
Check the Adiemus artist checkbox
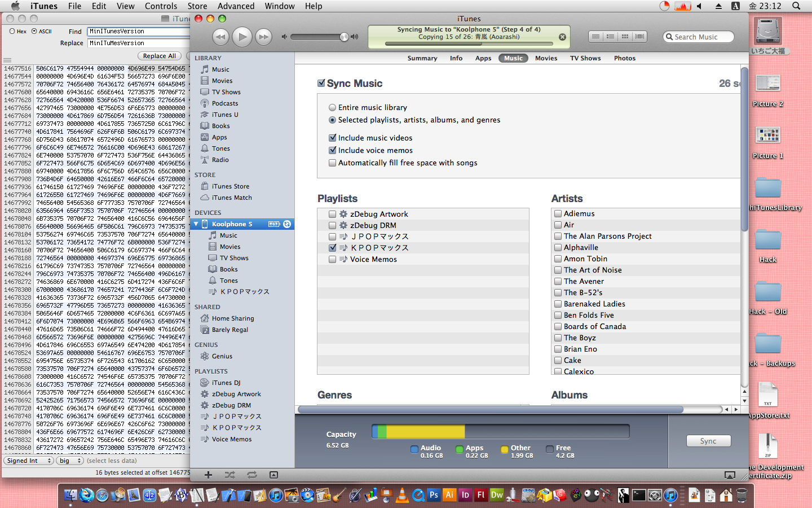coord(558,213)
